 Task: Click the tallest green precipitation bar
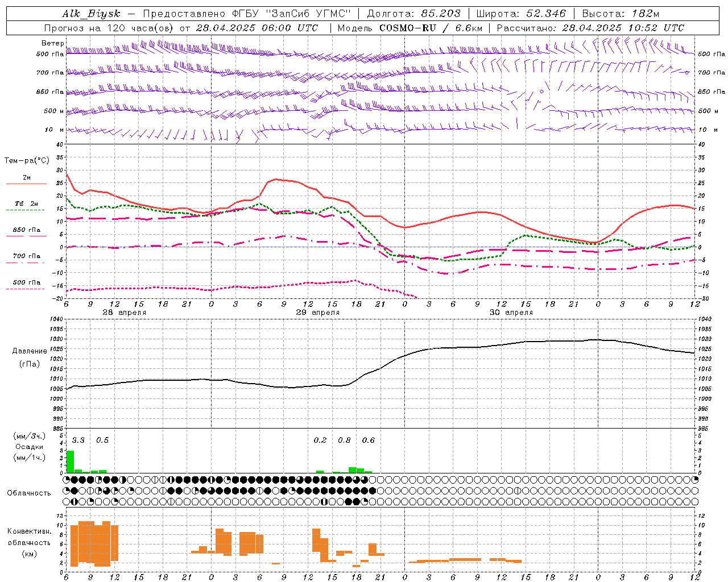[x=70, y=462]
